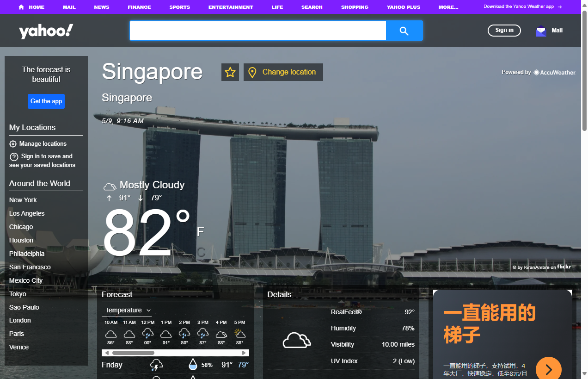Open Mail via the envelope icon
This screenshot has height=379, width=588.
[540, 30]
